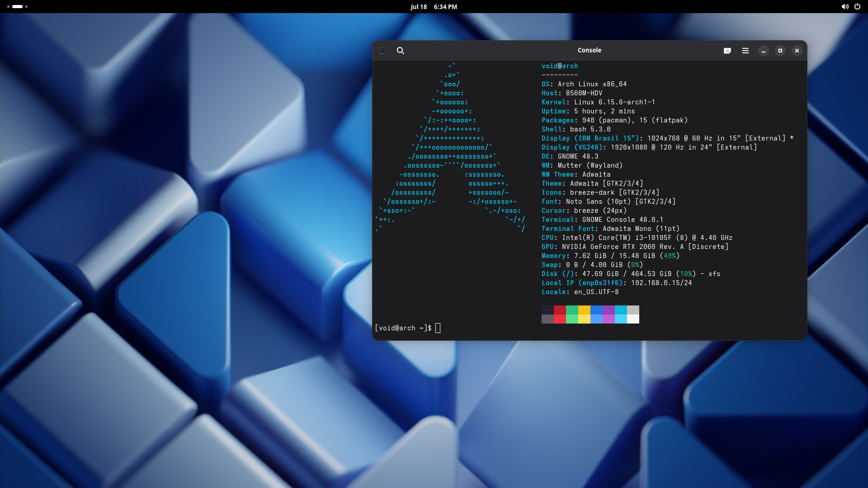Click the 'Local IP (enp0s31f6)' line
The height and width of the screenshot is (488, 868).
click(617, 283)
